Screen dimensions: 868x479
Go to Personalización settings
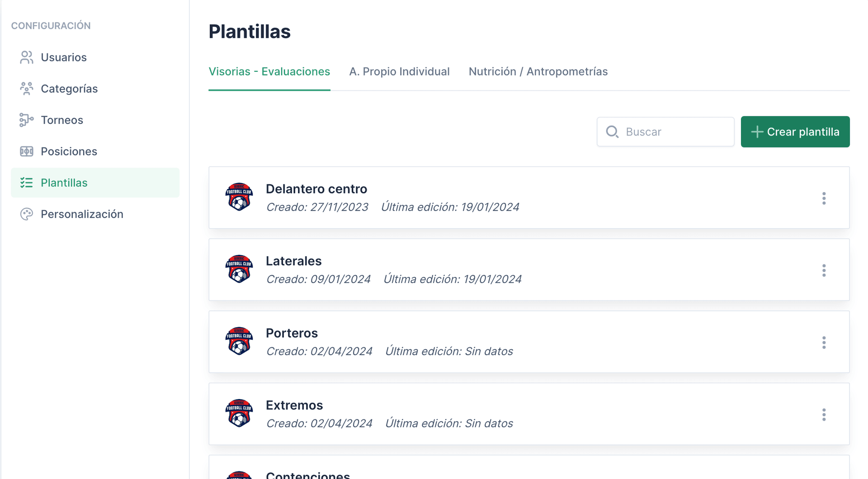(x=82, y=214)
